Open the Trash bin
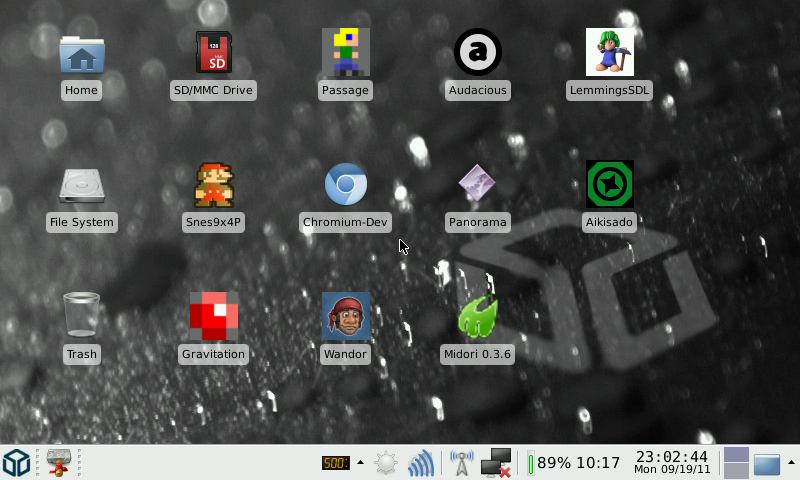 (x=81, y=317)
